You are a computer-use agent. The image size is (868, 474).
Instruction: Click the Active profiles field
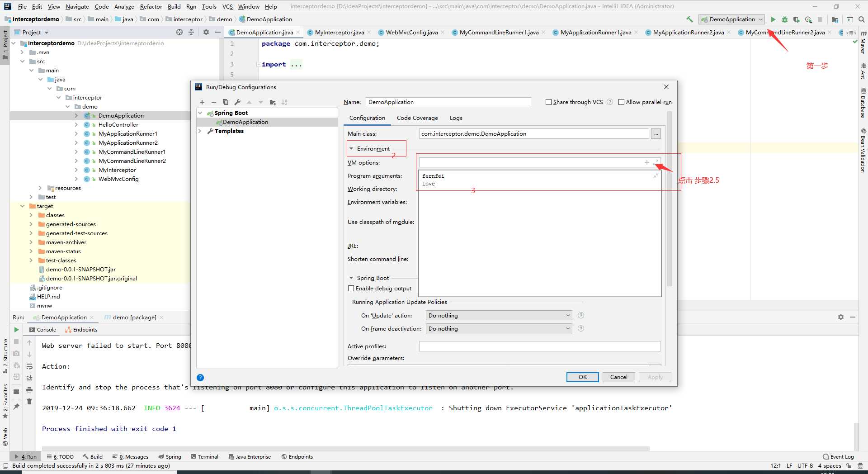(540, 346)
